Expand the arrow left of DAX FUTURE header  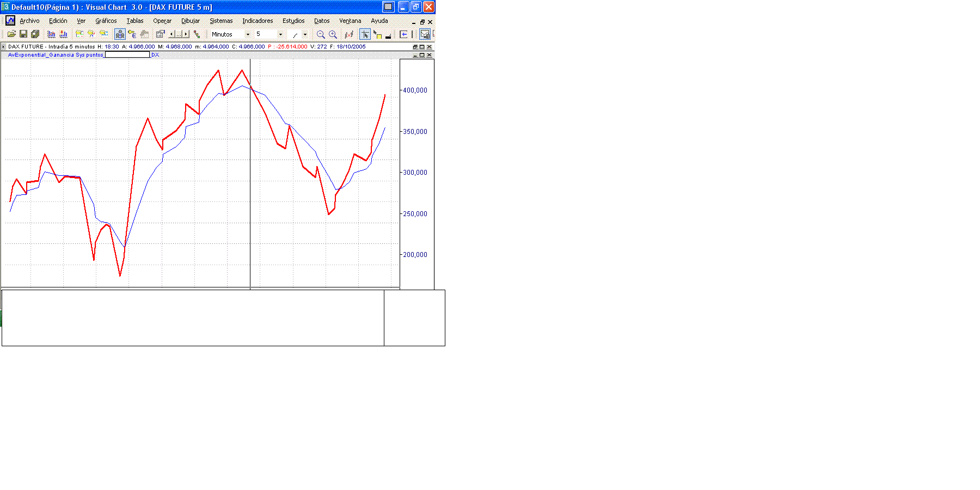pos(4,47)
